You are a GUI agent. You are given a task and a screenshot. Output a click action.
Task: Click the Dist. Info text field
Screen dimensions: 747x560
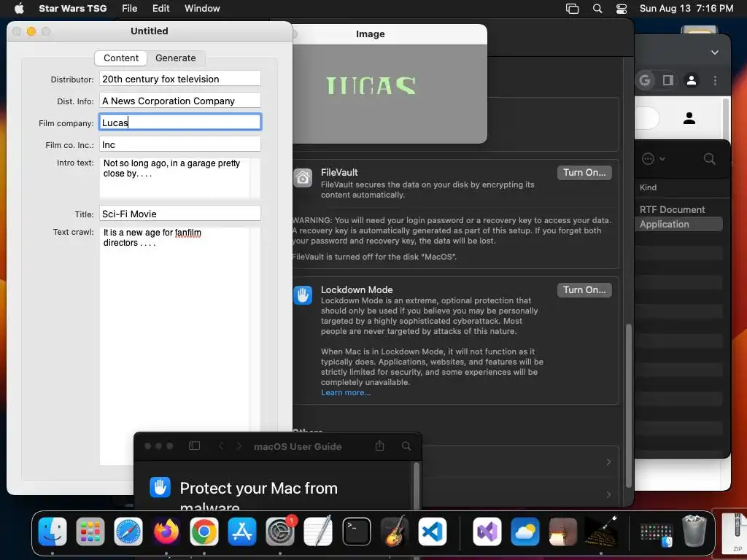pyautogui.click(x=180, y=101)
